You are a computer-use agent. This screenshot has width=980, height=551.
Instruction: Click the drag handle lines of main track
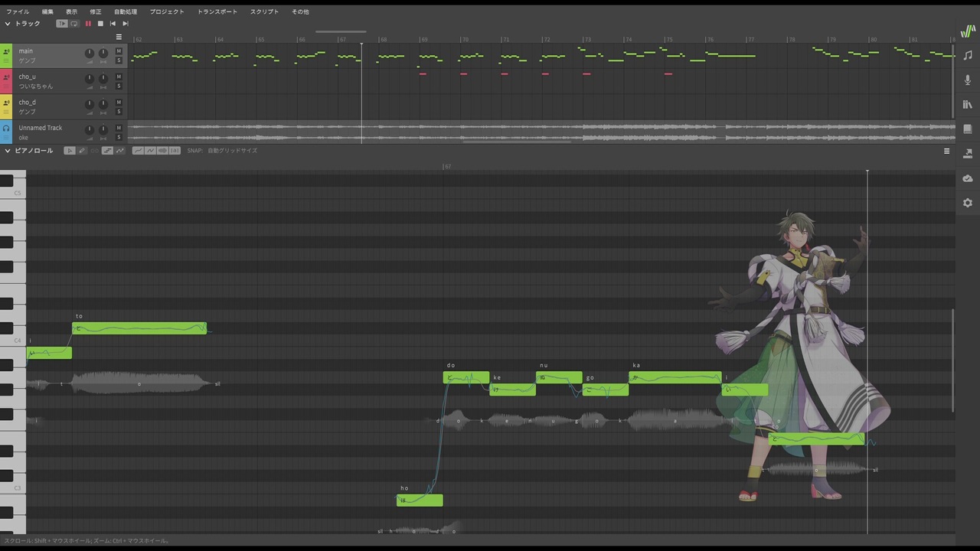coord(6,60)
